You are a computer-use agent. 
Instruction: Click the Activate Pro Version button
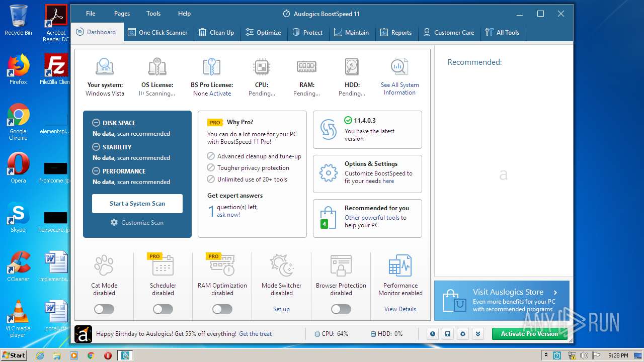tap(529, 334)
